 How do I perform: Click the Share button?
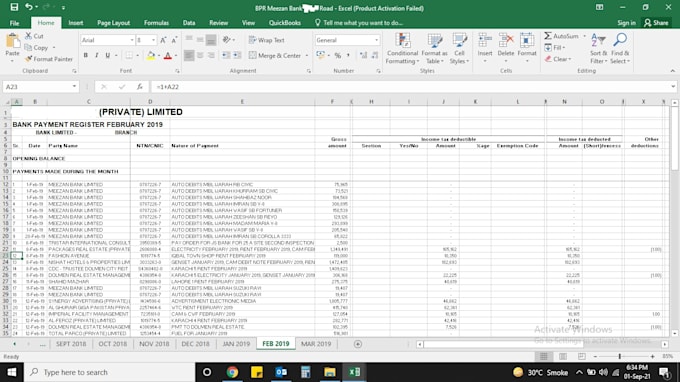coord(656,23)
